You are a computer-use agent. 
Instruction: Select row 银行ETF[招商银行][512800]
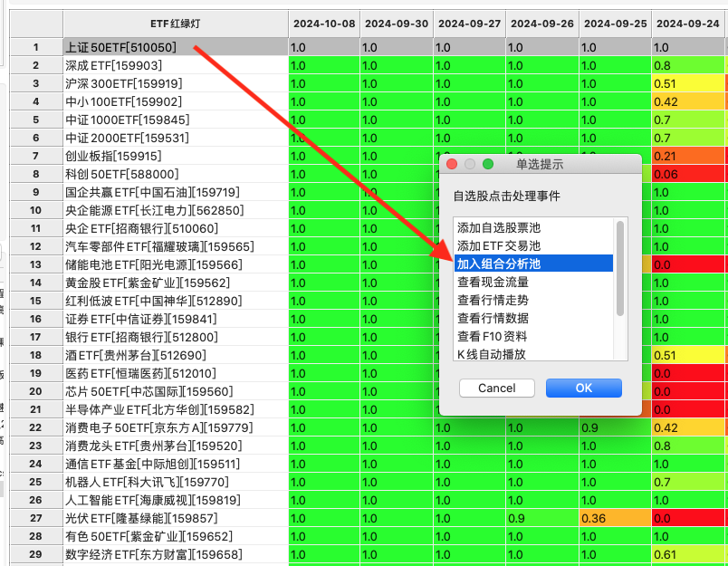coord(176,337)
